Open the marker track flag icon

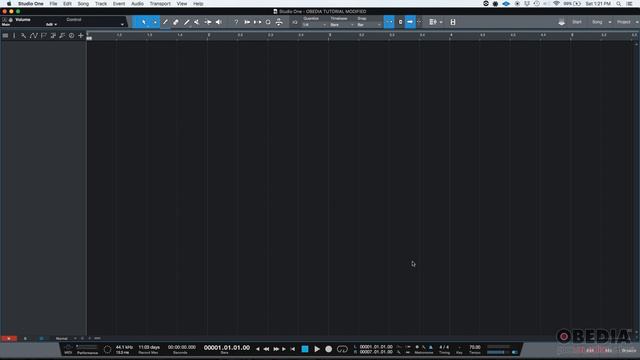(43, 36)
